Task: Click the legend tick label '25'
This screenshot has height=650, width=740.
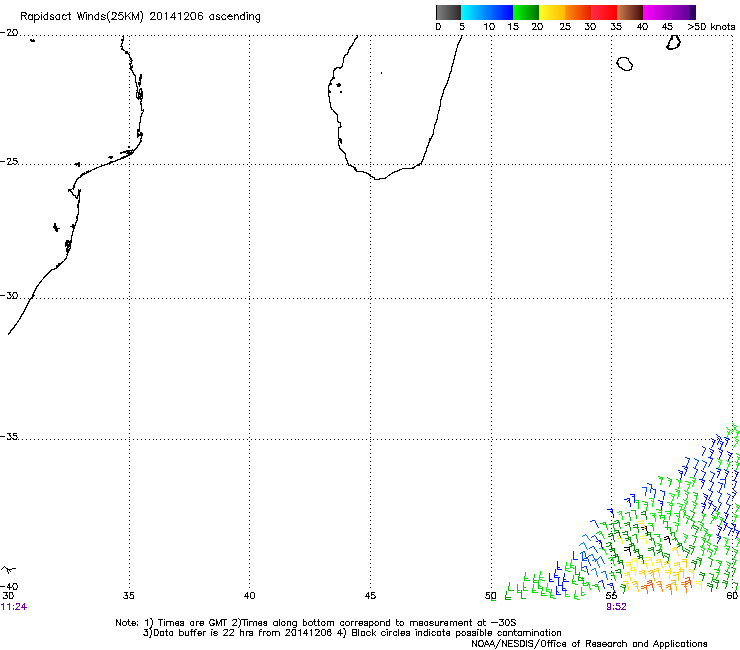Action: tap(565, 27)
